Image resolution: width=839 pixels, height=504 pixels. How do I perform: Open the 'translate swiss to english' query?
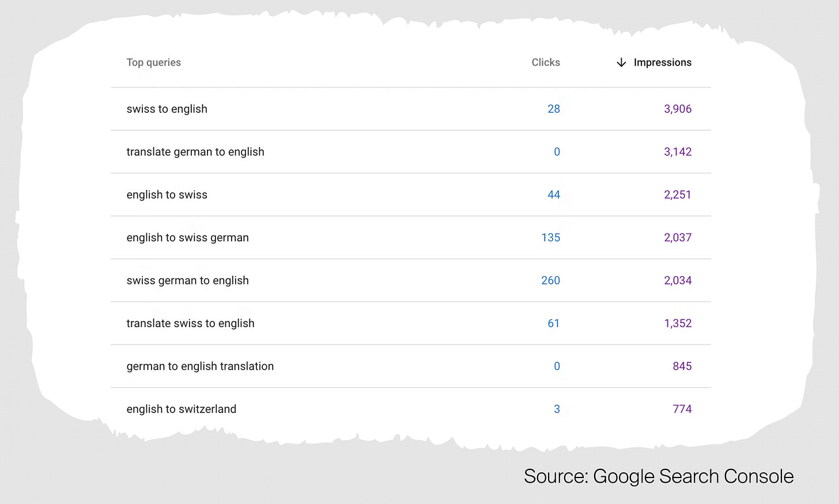(191, 323)
